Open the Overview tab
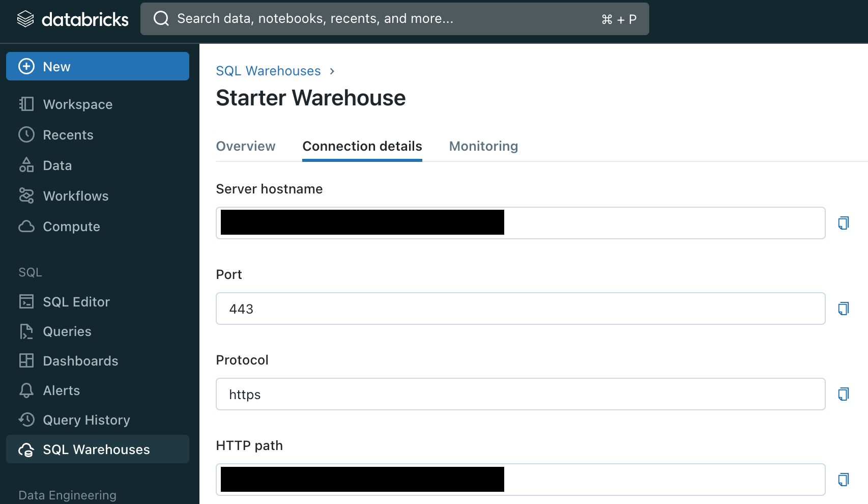 (x=246, y=146)
